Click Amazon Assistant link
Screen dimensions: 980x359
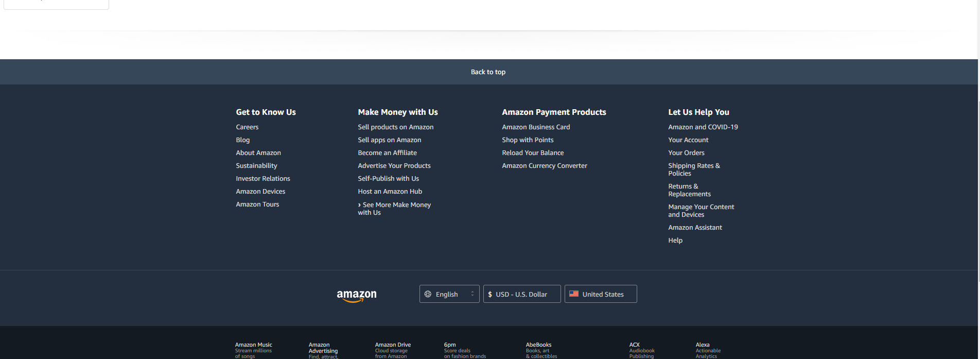tap(695, 228)
